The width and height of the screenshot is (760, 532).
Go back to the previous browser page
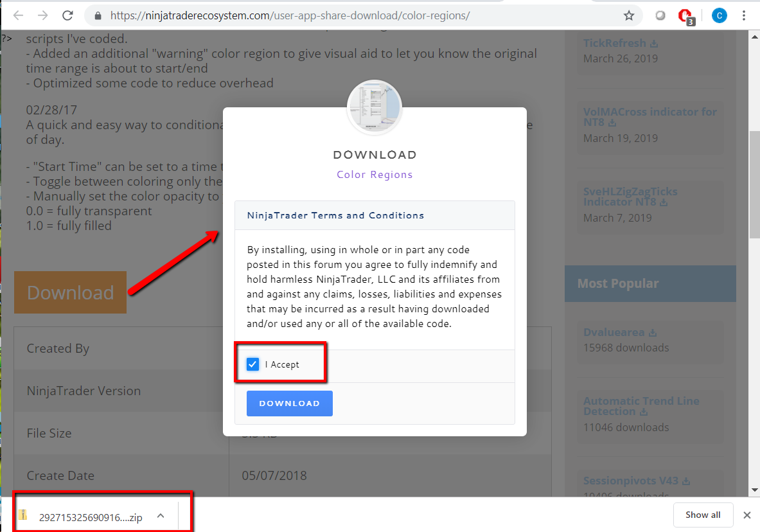coord(18,15)
